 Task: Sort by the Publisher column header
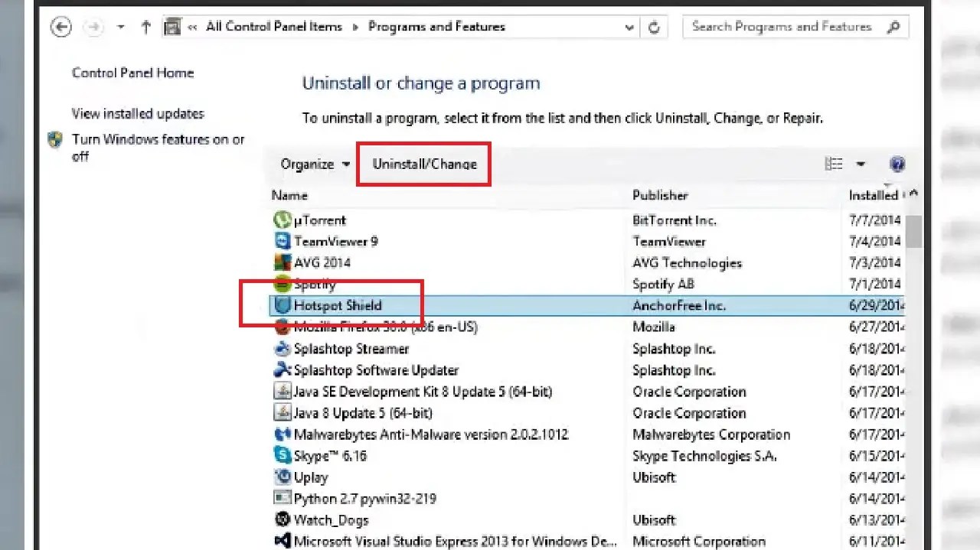[x=660, y=195]
